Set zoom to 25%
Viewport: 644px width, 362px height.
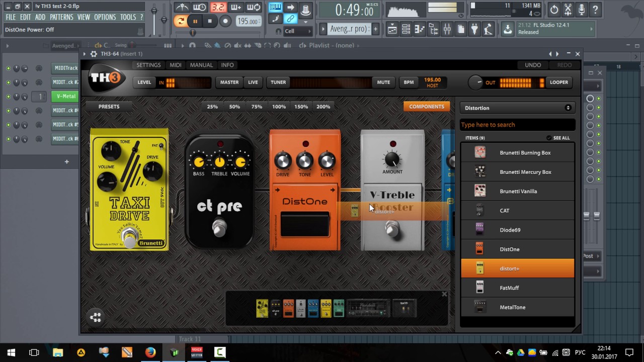pyautogui.click(x=212, y=107)
